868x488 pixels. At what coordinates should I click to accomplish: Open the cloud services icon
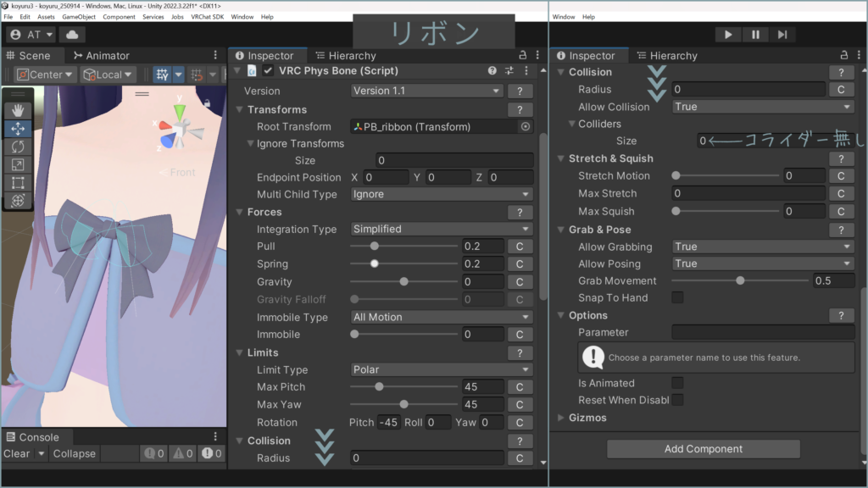72,35
